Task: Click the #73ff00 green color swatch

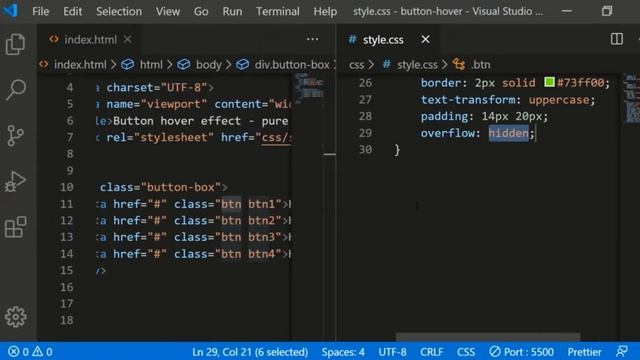Action: [549, 82]
